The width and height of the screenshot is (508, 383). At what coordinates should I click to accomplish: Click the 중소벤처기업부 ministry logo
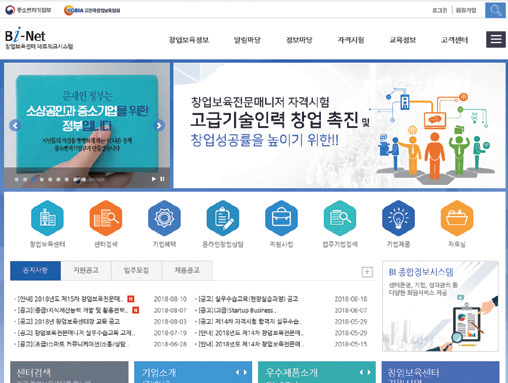pos(28,10)
